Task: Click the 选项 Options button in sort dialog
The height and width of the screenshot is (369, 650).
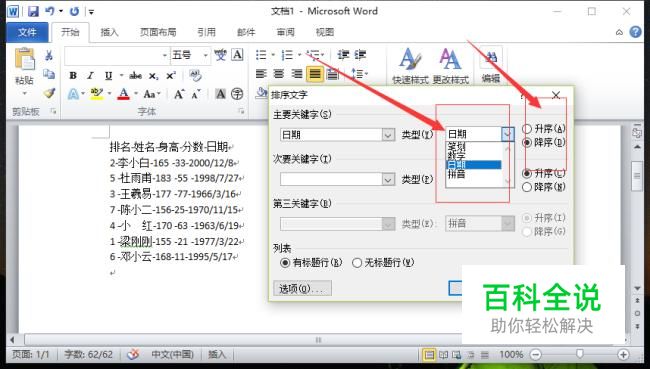Action: pyautogui.click(x=302, y=288)
